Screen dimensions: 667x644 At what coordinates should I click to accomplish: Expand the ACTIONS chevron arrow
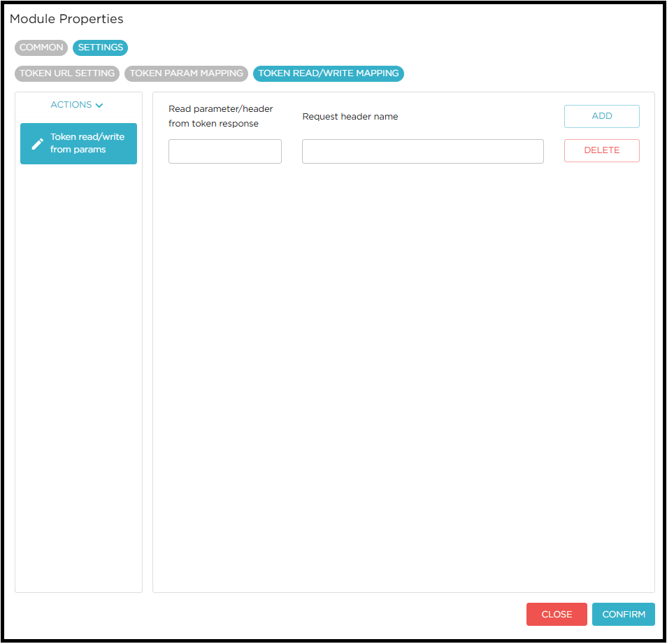point(99,106)
